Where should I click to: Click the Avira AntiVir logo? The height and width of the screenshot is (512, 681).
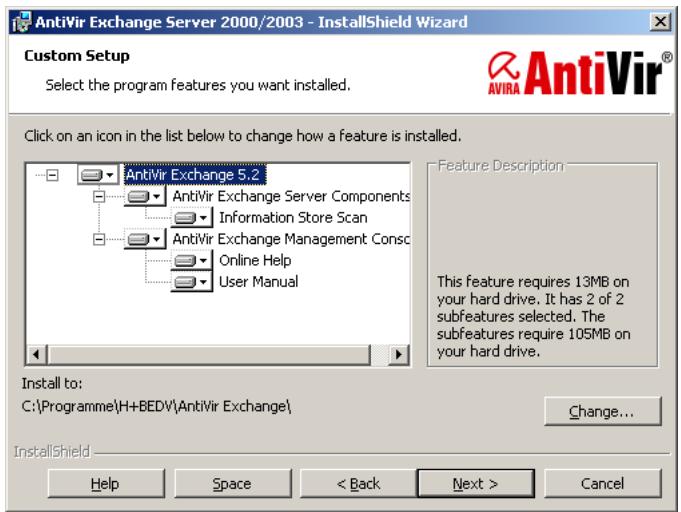(580, 73)
